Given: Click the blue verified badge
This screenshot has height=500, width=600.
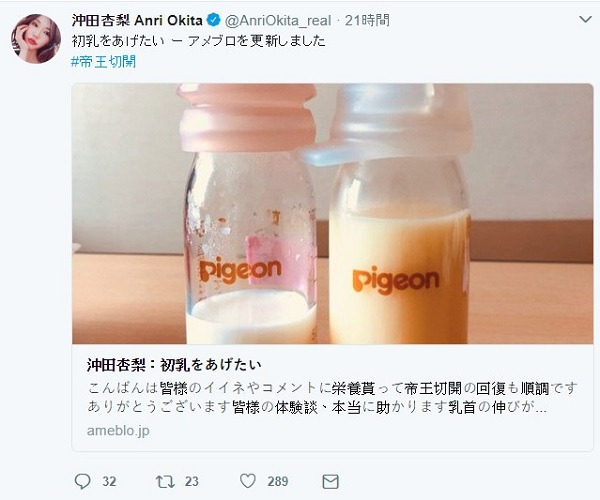Looking at the screenshot, I should coord(214,20).
